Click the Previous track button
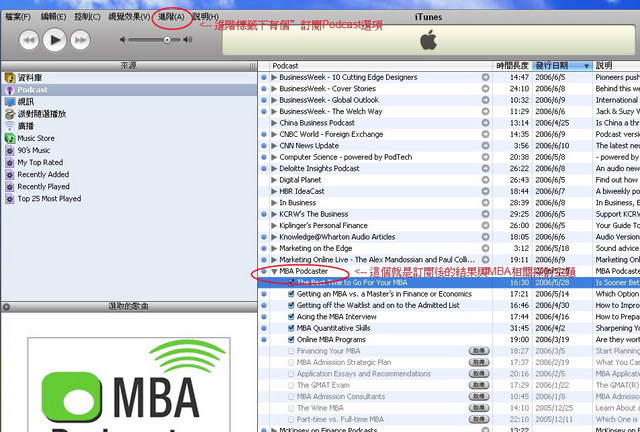The height and width of the screenshot is (432, 640). pyautogui.click(x=29, y=40)
